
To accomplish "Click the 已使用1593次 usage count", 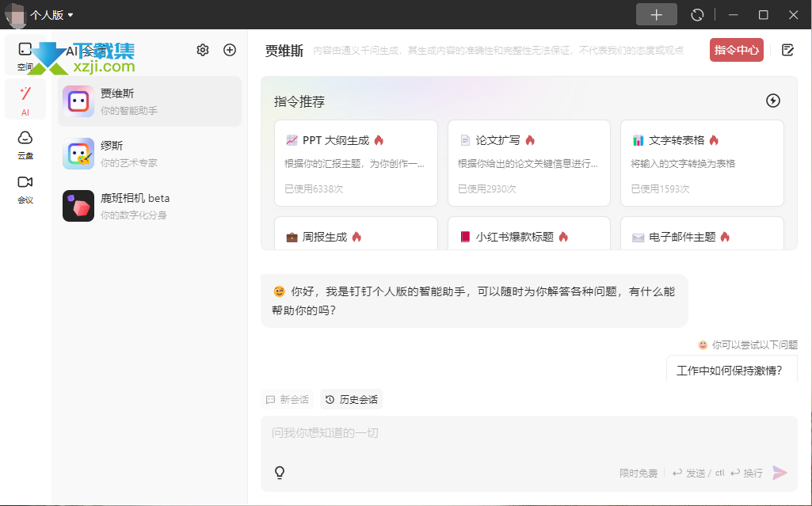I will (660, 188).
